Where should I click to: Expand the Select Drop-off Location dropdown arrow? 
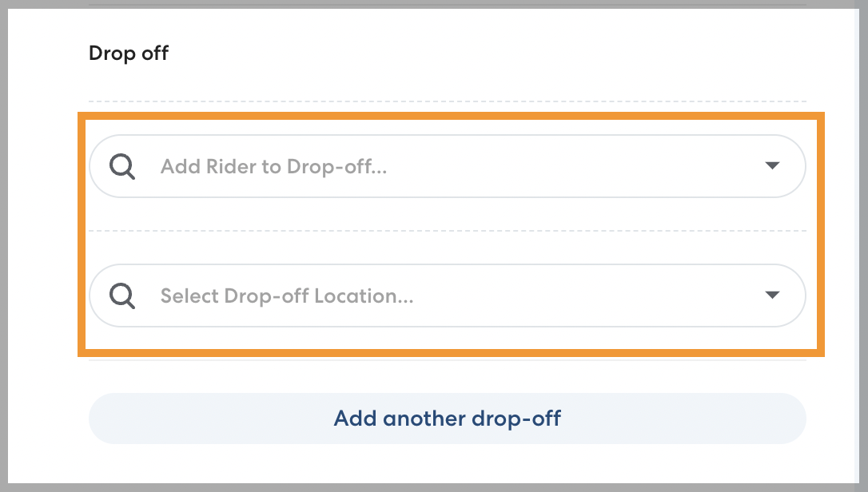(x=771, y=296)
